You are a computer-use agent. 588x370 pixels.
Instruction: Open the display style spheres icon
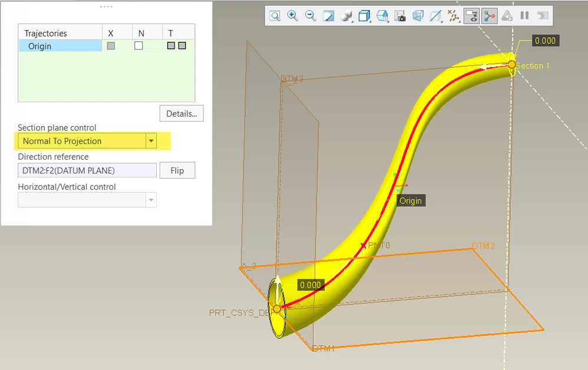pos(346,16)
